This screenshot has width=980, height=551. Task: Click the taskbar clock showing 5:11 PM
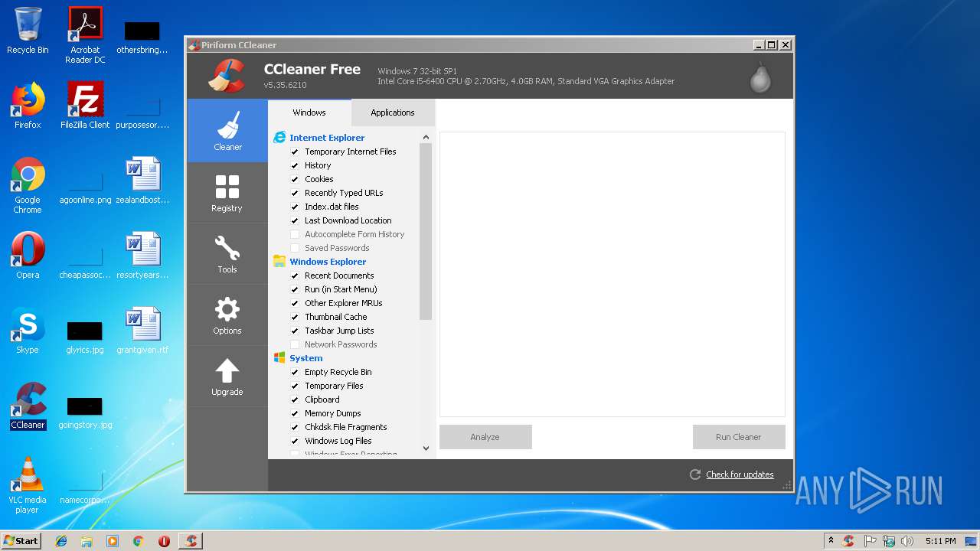pos(940,541)
